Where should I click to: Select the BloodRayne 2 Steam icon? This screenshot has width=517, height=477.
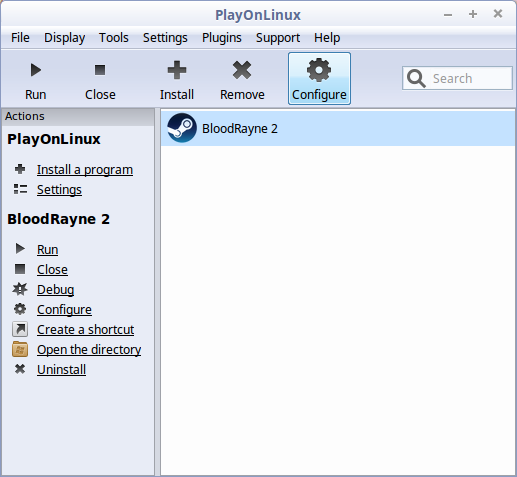[x=182, y=128]
